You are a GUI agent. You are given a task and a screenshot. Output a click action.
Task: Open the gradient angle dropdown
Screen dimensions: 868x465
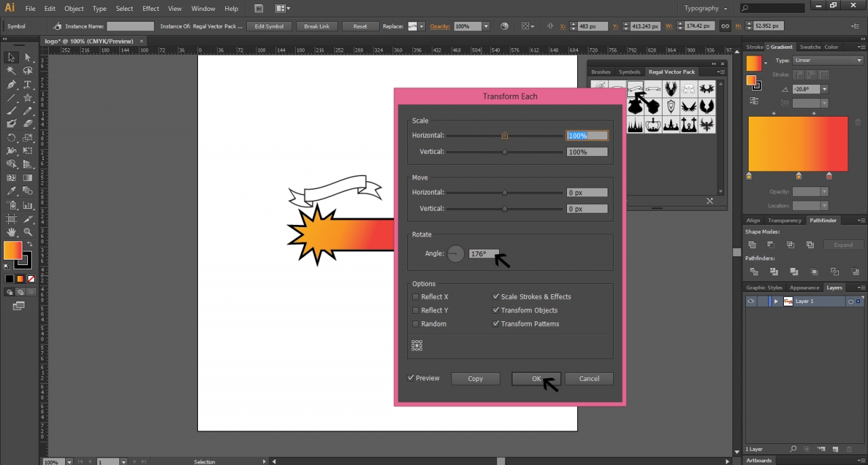pos(825,89)
